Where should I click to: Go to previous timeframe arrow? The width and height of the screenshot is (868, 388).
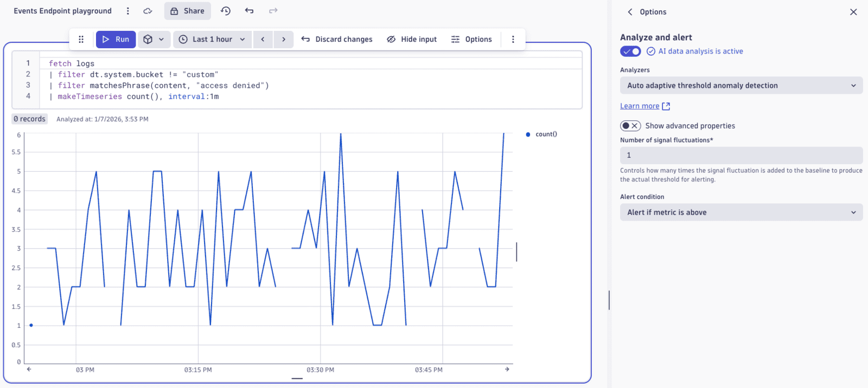263,40
